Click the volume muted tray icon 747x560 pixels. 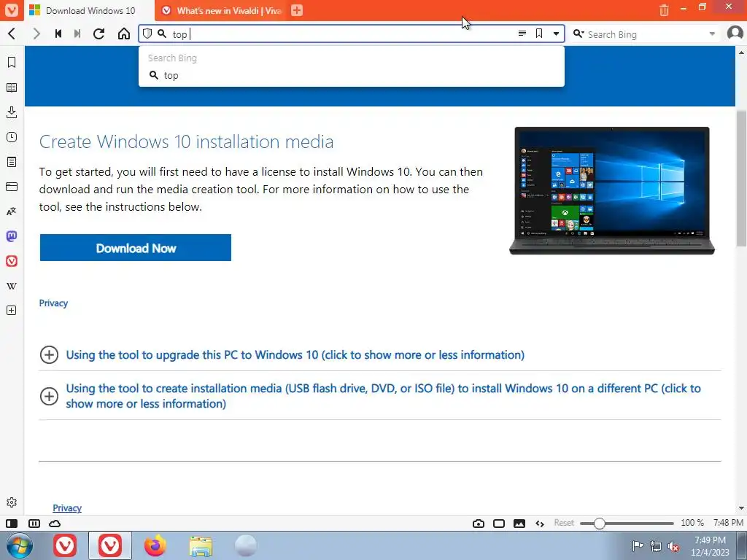click(x=673, y=547)
